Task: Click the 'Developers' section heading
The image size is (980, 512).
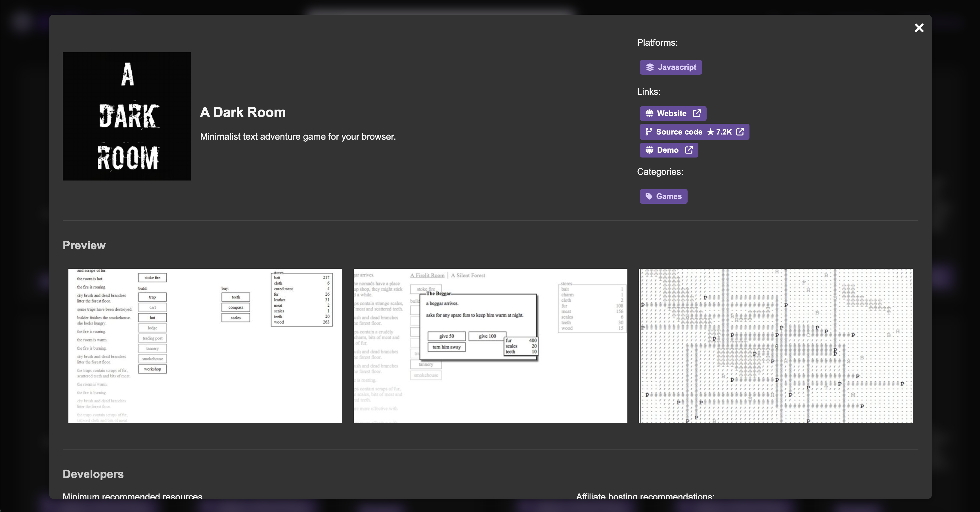Action: 93,474
